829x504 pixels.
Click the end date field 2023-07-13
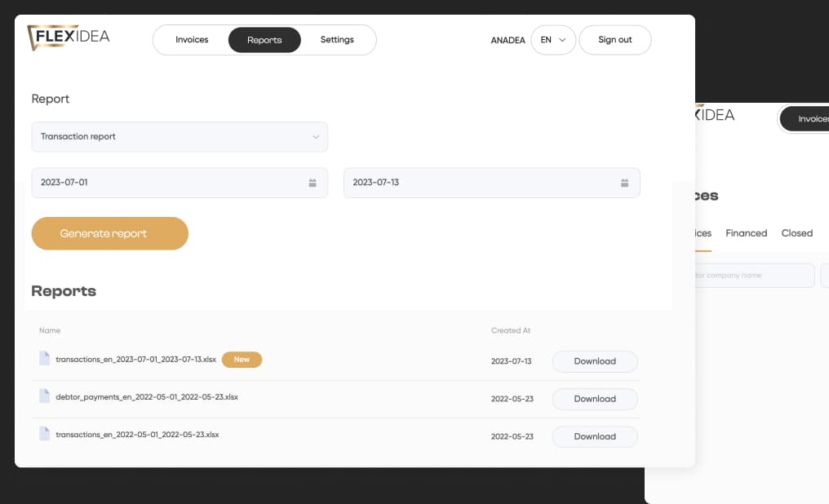click(x=481, y=183)
